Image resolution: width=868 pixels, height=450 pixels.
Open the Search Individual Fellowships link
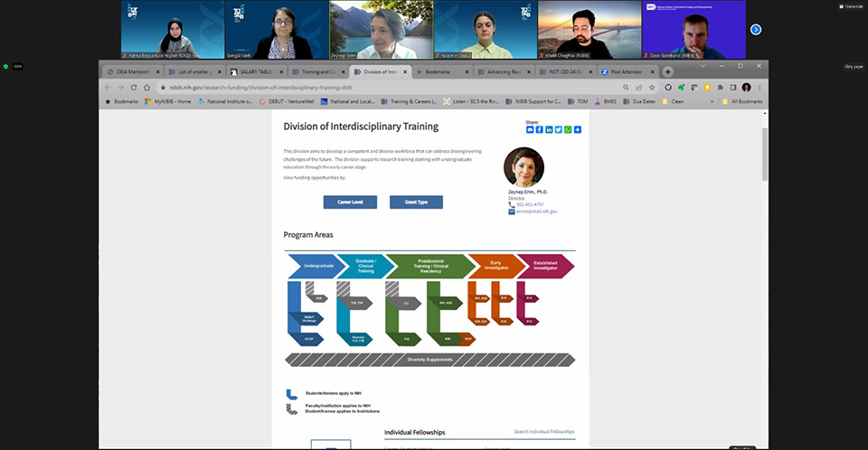tap(543, 432)
